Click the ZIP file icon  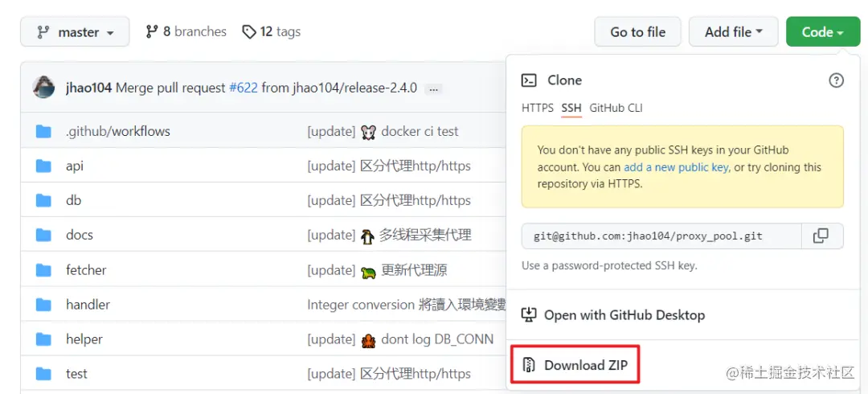pyautogui.click(x=529, y=364)
